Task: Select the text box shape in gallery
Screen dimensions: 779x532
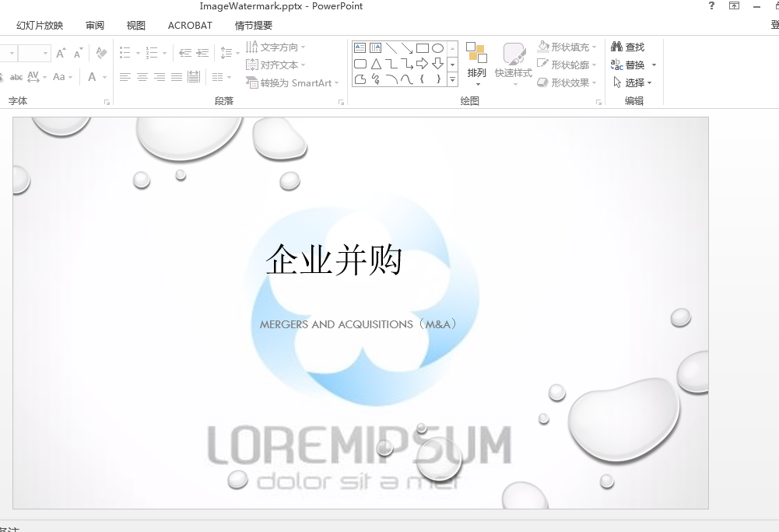Action: point(360,48)
